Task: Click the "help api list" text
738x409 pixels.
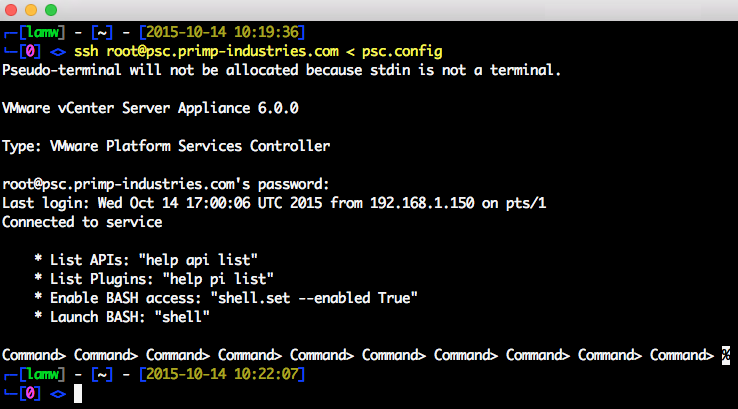Action: pos(198,260)
